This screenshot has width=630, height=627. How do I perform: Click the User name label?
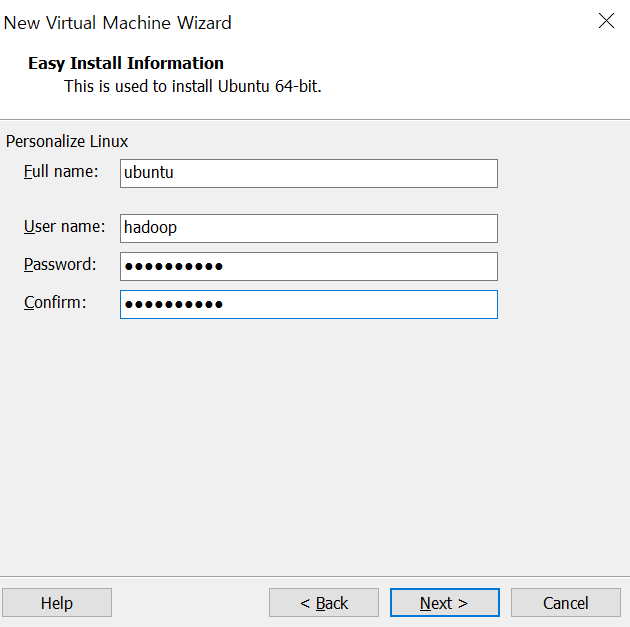(64, 227)
